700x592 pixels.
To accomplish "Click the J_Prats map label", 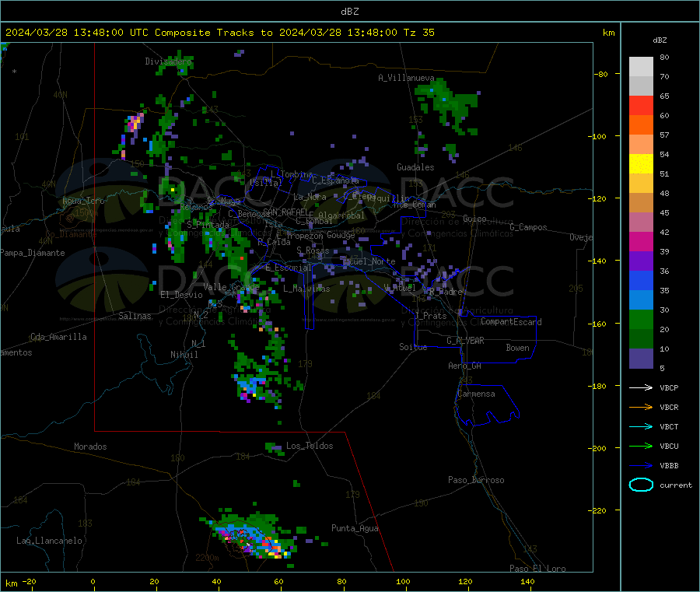I will coord(431,315).
